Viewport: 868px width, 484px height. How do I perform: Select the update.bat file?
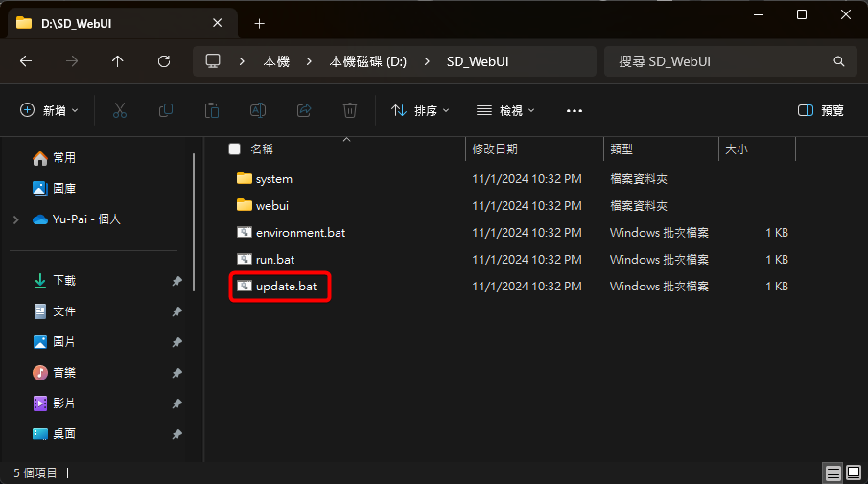[286, 287]
